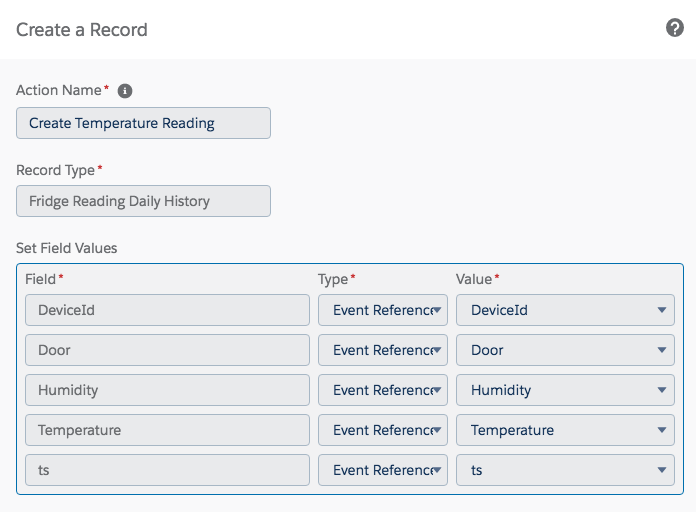
Task: Open the Type dropdown for DeviceId row
Action: pos(383,310)
